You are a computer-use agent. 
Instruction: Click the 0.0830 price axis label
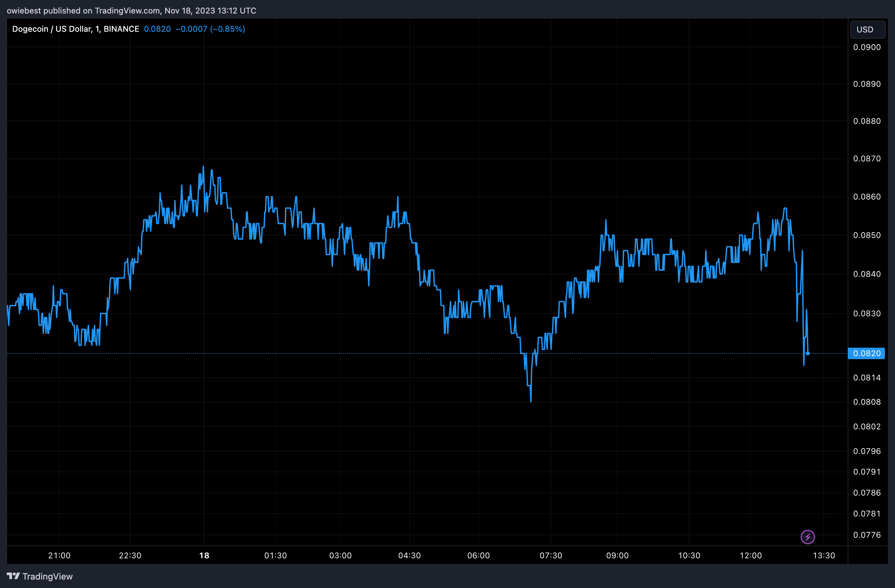[x=867, y=313]
